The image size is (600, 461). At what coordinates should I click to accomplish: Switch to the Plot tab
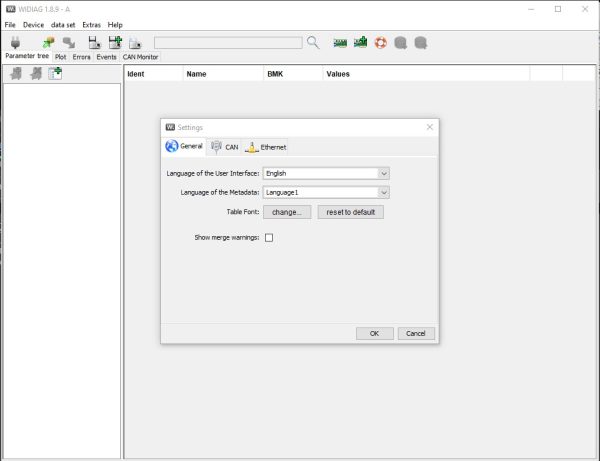click(x=60, y=57)
